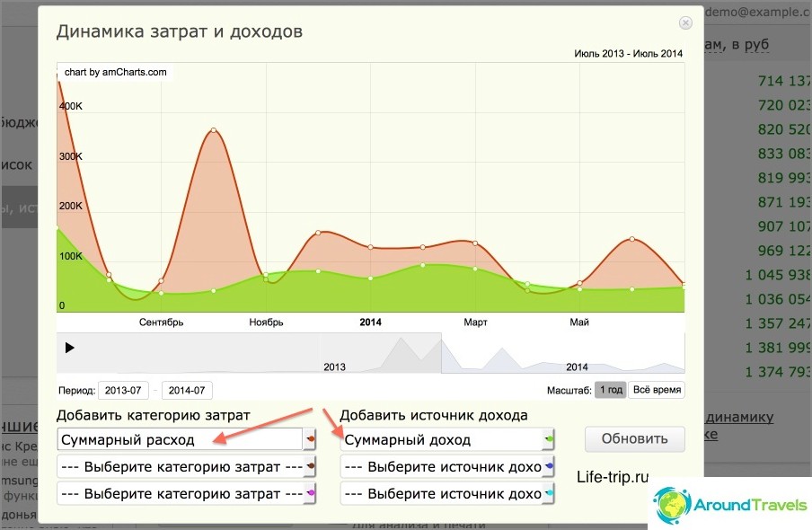
Task: Open the динамику link in background page
Action: click(x=740, y=417)
